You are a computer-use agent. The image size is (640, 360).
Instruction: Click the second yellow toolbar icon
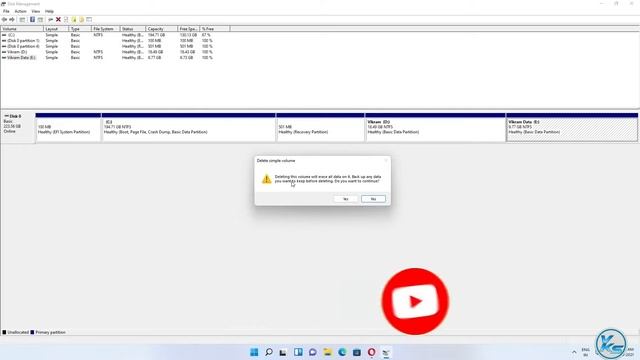pos(82,20)
